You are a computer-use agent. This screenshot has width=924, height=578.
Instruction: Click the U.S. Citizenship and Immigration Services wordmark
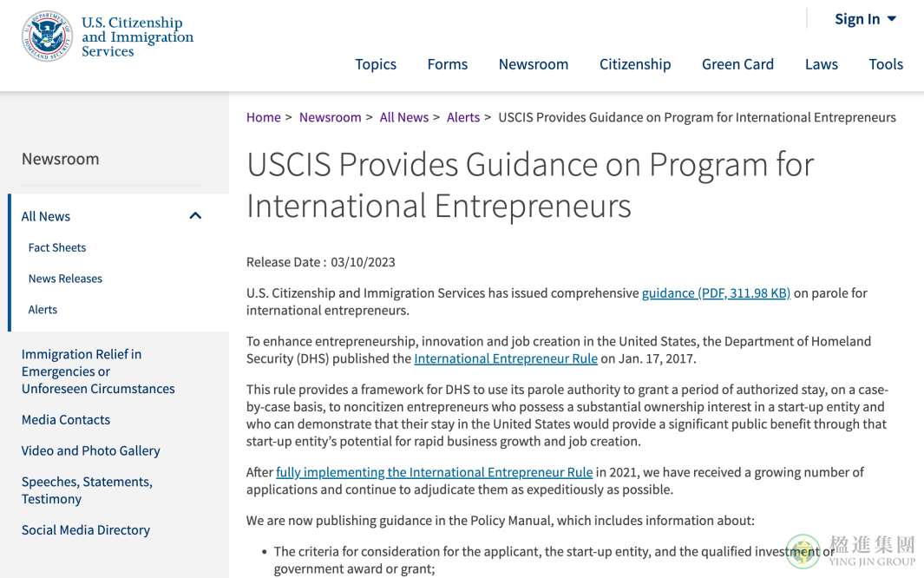[x=137, y=36]
